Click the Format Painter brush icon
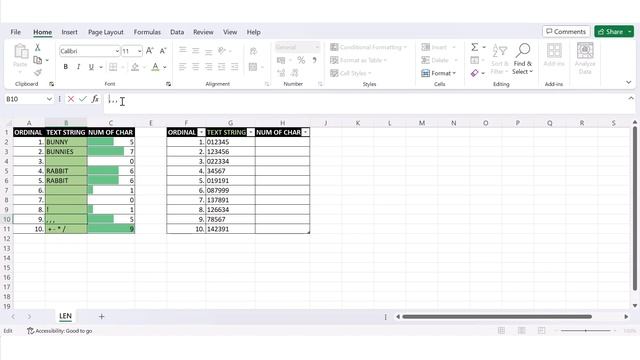This screenshot has height=360, width=640. (38, 73)
